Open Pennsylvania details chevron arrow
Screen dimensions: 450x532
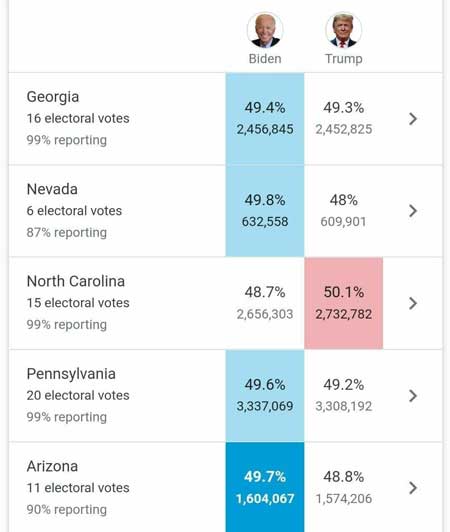click(413, 396)
